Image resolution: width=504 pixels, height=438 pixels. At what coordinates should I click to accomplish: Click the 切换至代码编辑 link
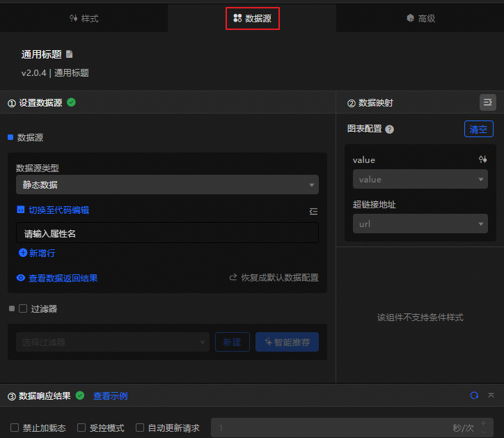58,210
